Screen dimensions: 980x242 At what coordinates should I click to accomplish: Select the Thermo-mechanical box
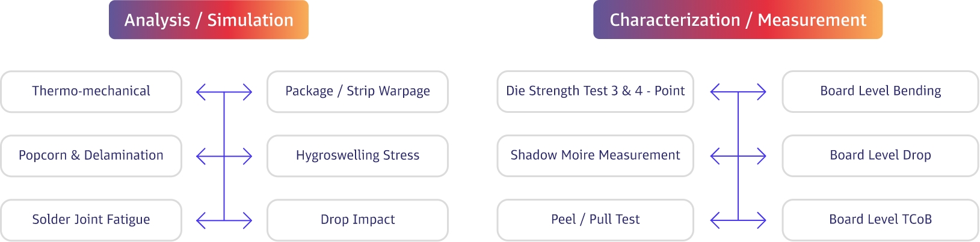coord(91,91)
